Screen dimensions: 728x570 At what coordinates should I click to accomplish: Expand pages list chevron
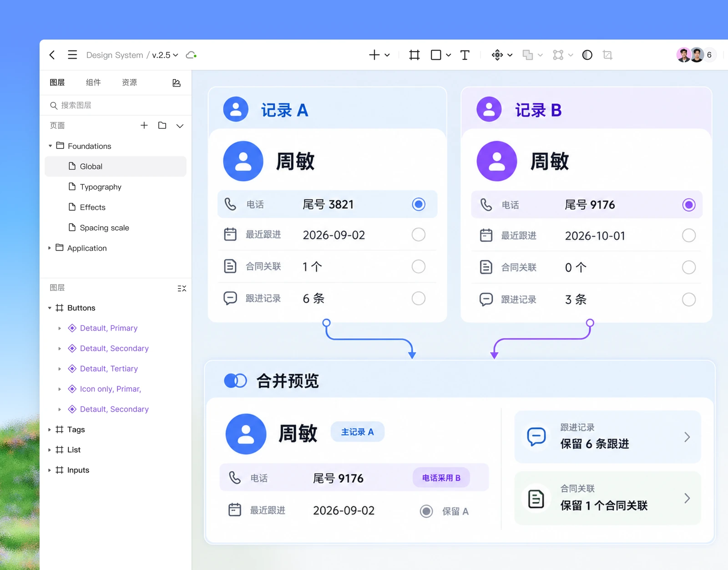point(180,126)
